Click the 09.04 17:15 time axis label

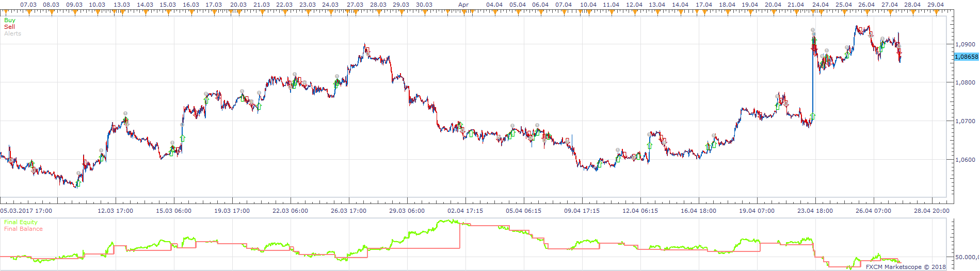pyautogui.click(x=582, y=211)
